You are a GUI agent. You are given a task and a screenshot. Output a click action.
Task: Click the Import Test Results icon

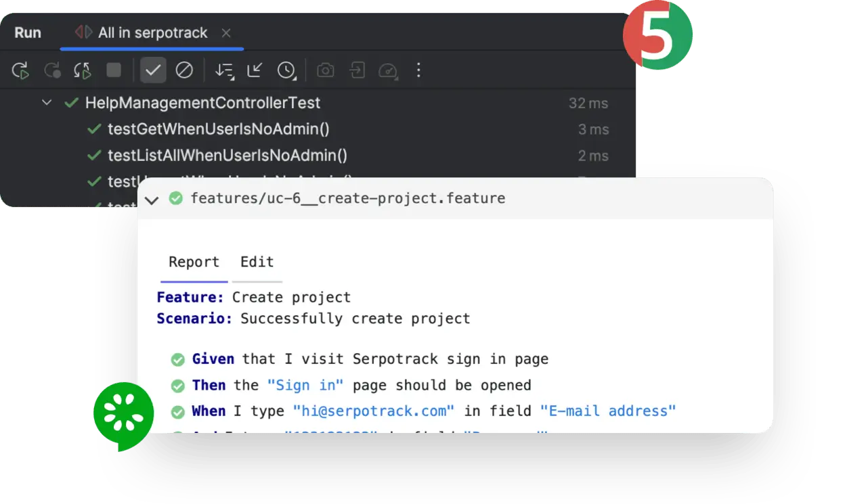tap(357, 70)
